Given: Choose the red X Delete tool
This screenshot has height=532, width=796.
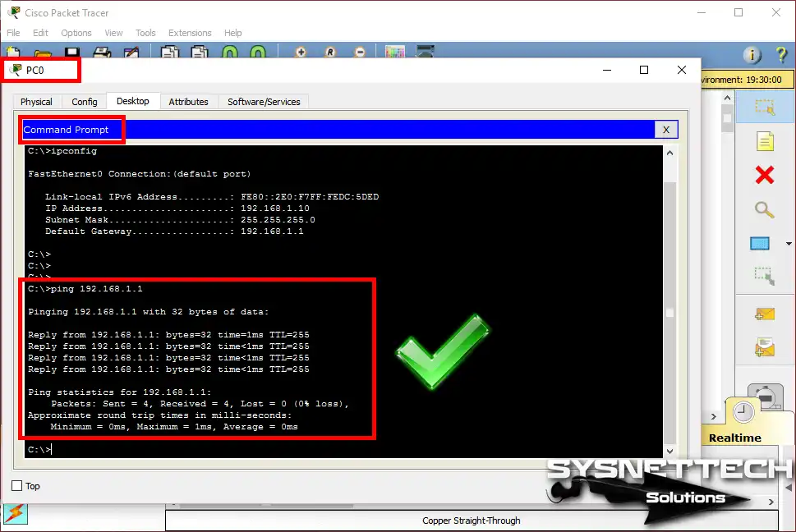Looking at the screenshot, I should click(765, 175).
